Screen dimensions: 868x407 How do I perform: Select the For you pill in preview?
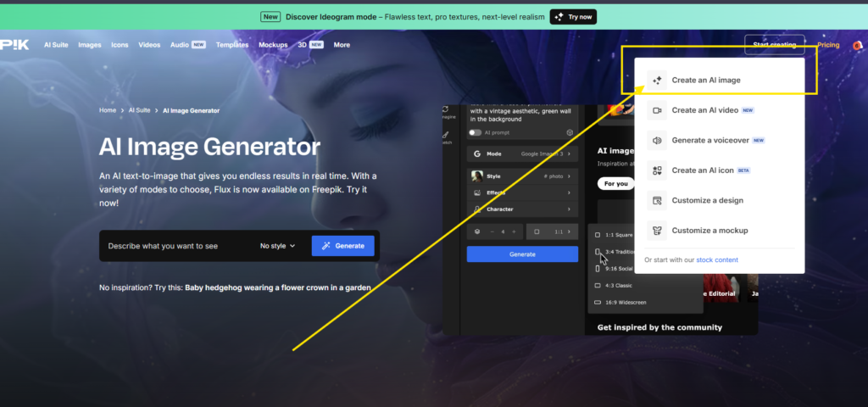click(x=615, y=183)
